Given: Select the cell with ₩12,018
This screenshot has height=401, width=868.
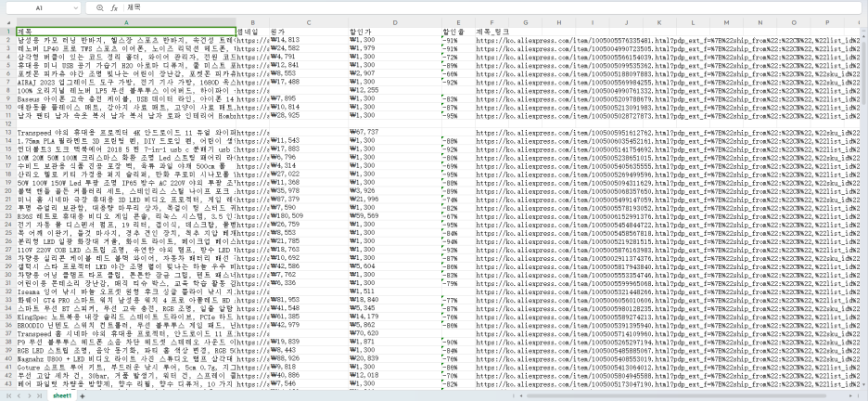Looking at the screenshot, I should (x=395, y=375).
